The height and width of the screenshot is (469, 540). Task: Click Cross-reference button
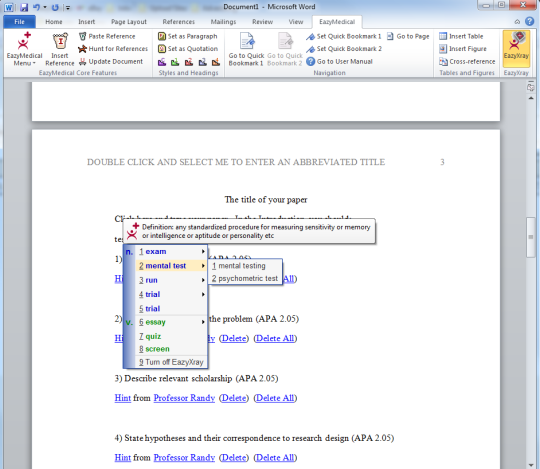(467, 62)
